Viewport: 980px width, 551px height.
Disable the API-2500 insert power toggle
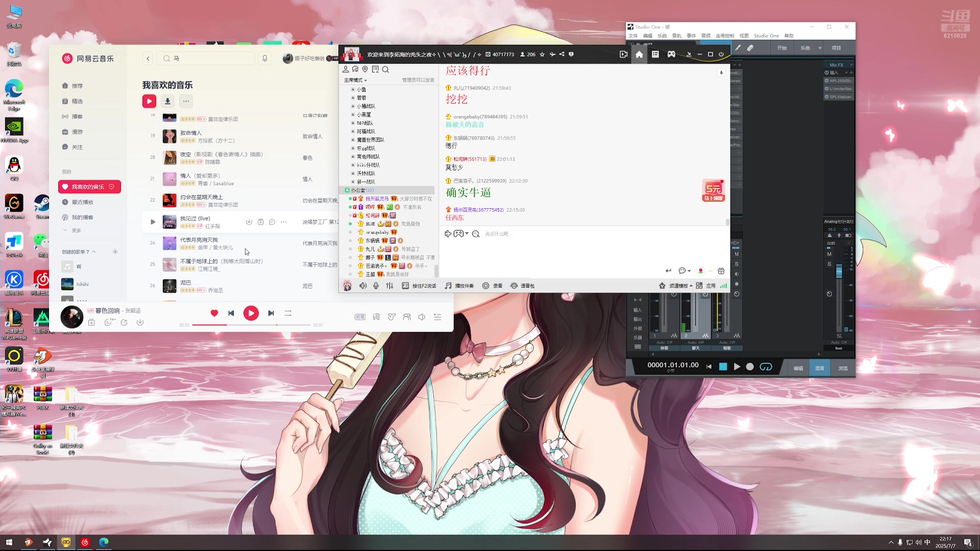[x=827, y=81]
